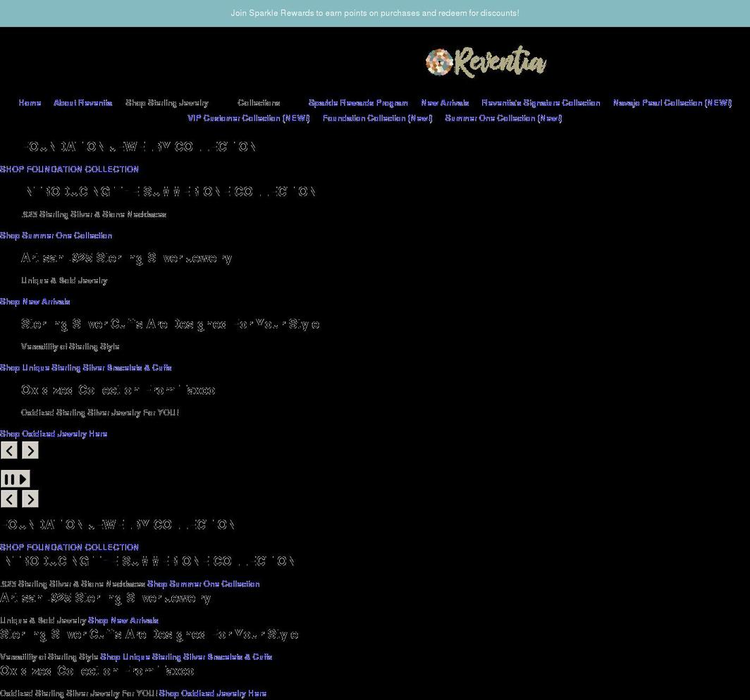Click unindented Oxidized Collection From Taxco heading near page bottom
Viewport: 750px width, 700px height.
coord(97,671)
